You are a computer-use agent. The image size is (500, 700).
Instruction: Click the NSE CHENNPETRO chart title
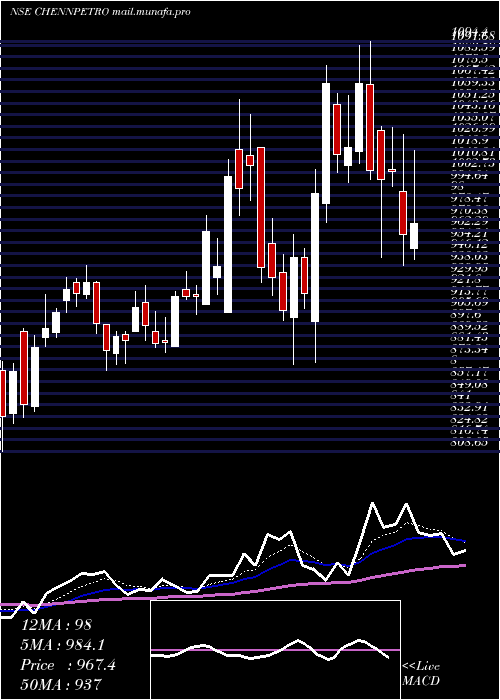point(59,12)
